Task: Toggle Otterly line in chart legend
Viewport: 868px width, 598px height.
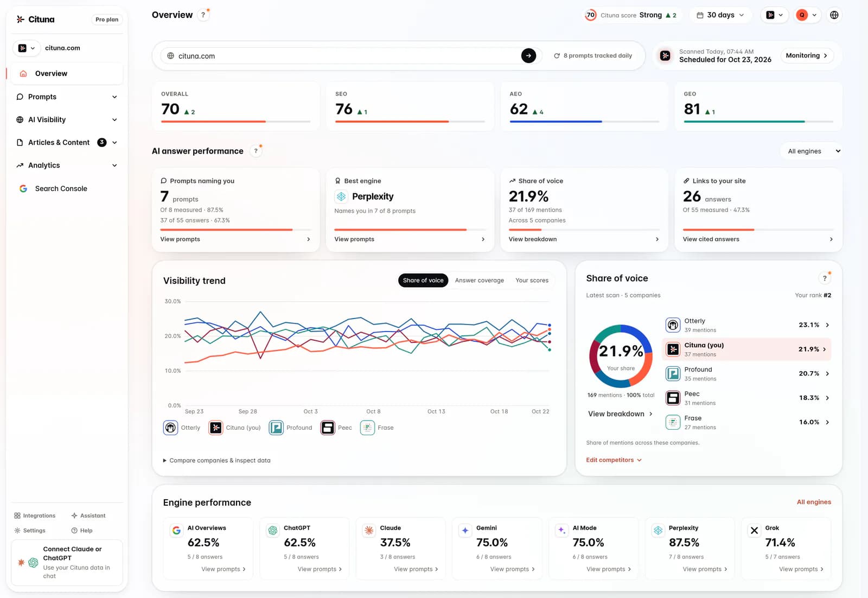Action: tap(182, 428)
